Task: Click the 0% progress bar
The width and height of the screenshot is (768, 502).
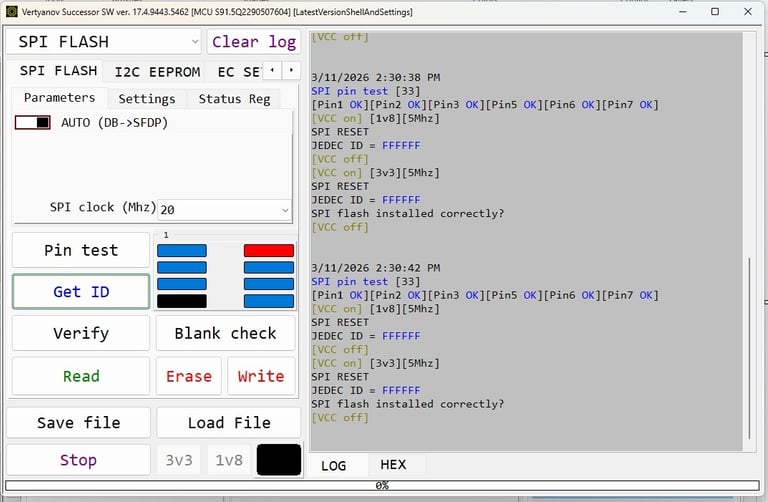Action: click(382, 485)
